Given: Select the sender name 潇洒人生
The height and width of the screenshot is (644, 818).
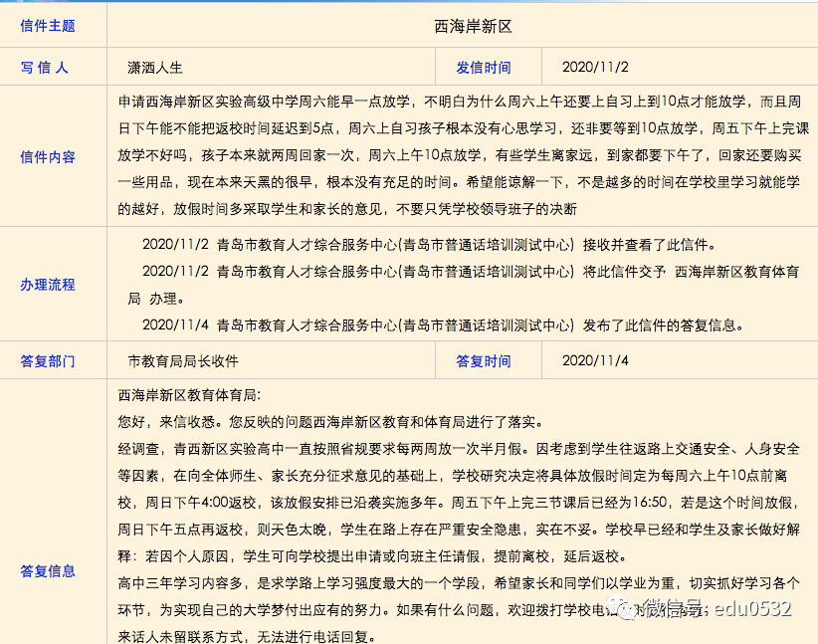Looking at the screenshot, I should (155, 68).
